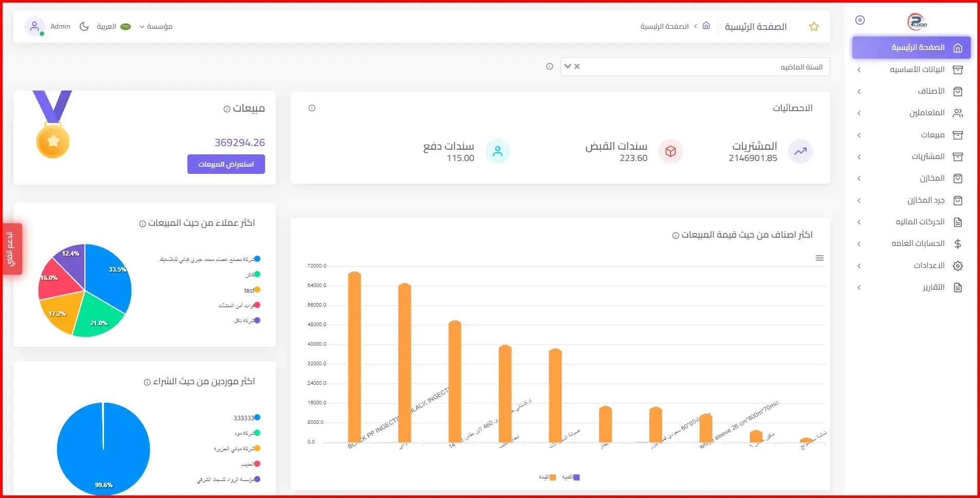Viewport: 980px width, 498px height.
Task: Open the السنة الماضيه period dropdown
Action: (x=695, y=67)
